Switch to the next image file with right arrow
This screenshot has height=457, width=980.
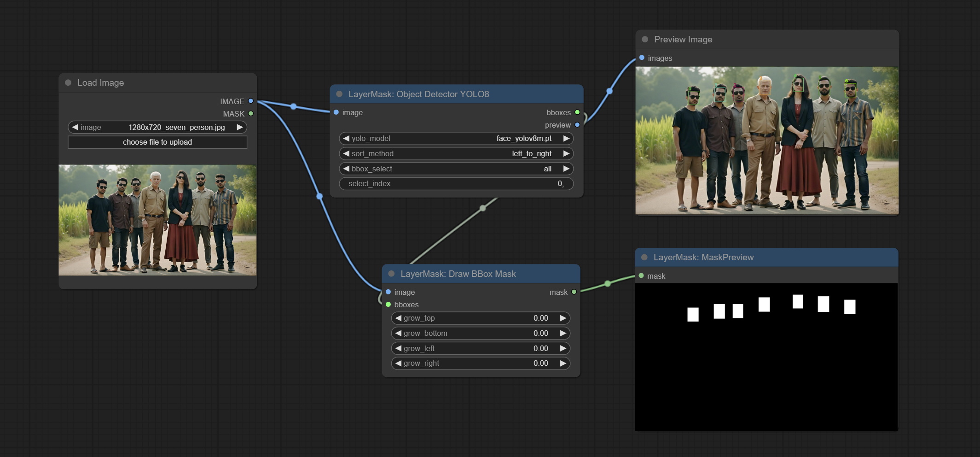coord(240,127)
